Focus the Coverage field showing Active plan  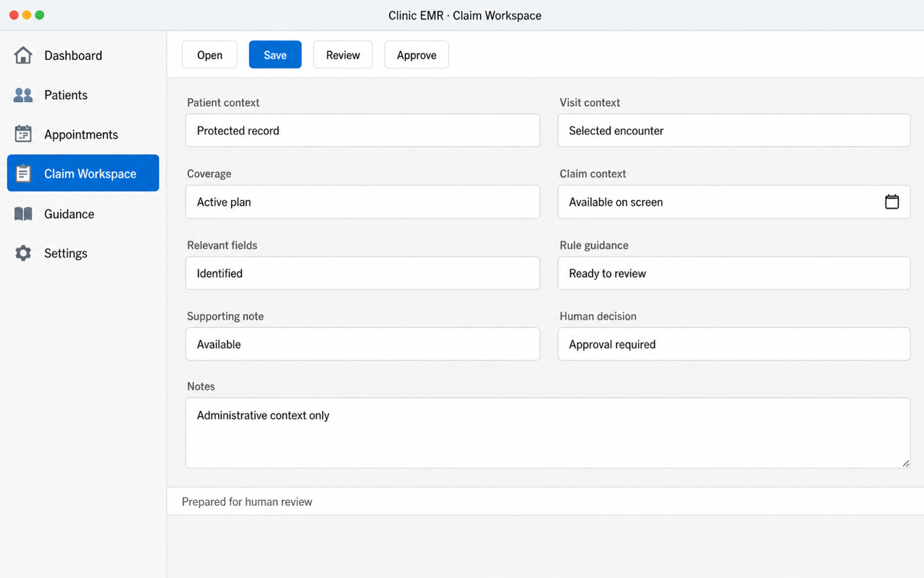(x=362, y=202)
